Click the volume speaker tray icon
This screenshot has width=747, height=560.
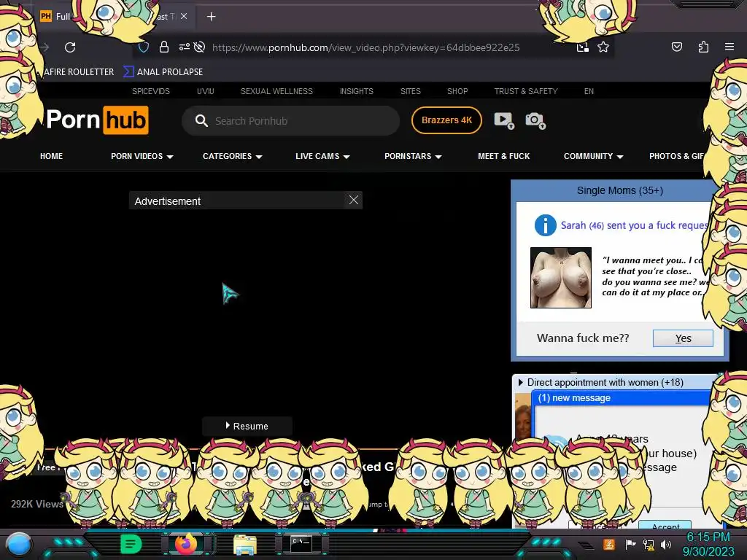click(x=666, y=544)
